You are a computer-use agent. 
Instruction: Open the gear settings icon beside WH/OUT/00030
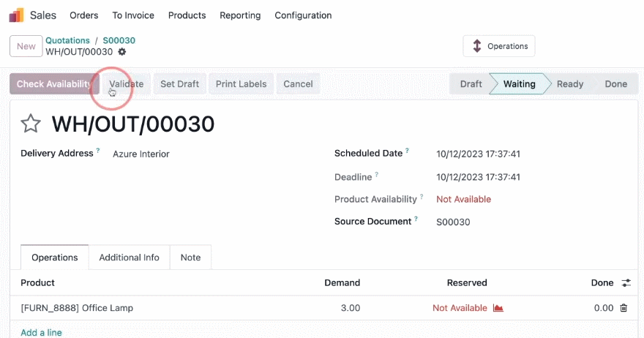[x=122, y=52]
